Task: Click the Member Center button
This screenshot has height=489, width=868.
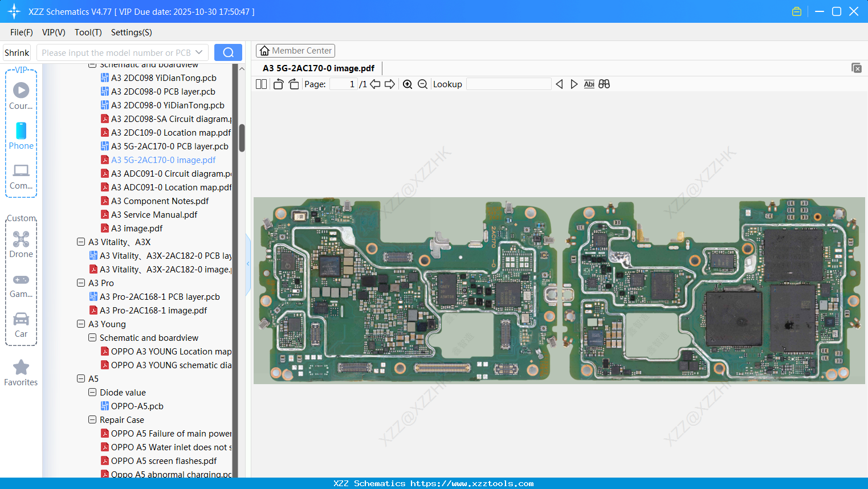Action: (x=295, y=51)
